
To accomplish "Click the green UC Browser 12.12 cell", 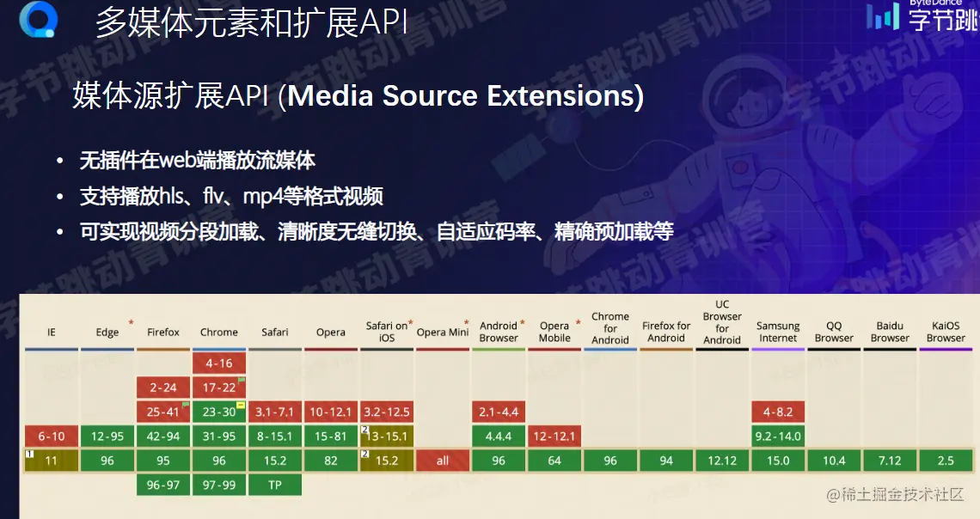I will click(x=722, y=461).
